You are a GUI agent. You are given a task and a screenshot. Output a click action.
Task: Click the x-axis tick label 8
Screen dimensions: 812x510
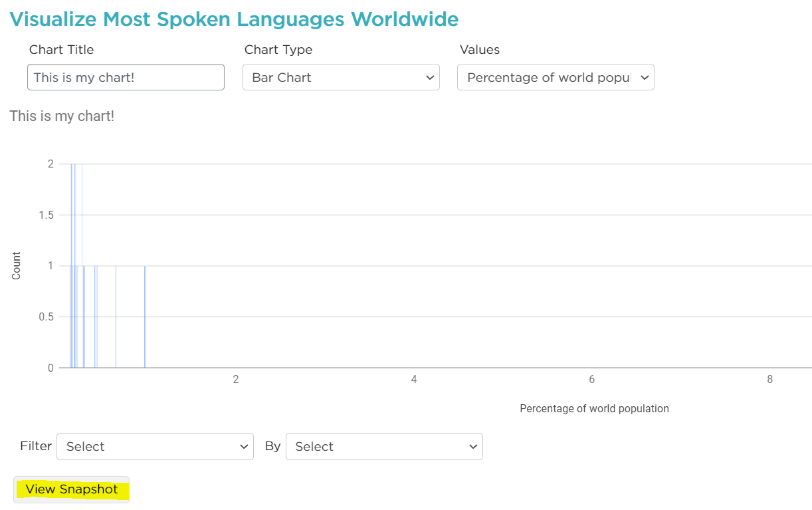point(769,380)
